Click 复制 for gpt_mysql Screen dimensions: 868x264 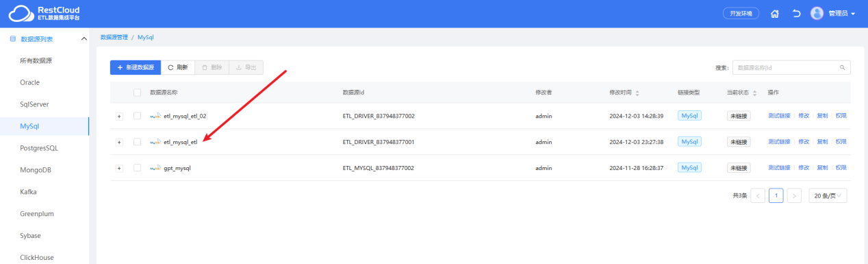coord(822,168)
